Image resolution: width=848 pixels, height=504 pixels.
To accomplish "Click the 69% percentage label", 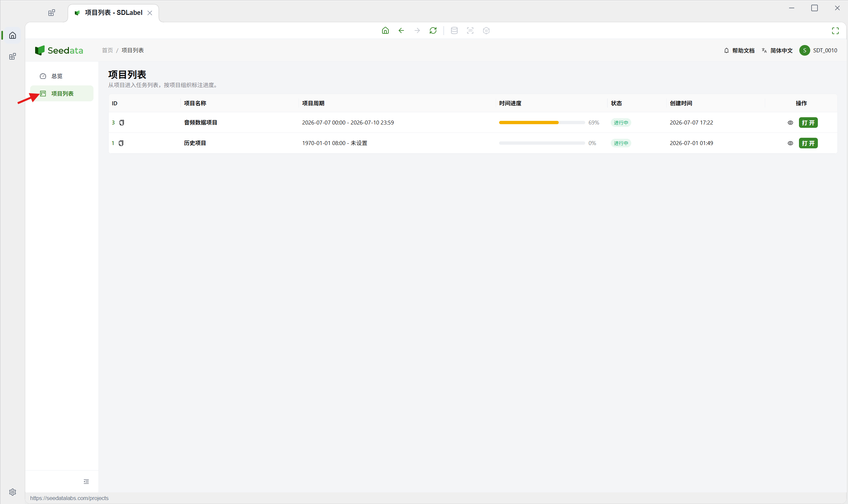I will (x=594, y=123).
